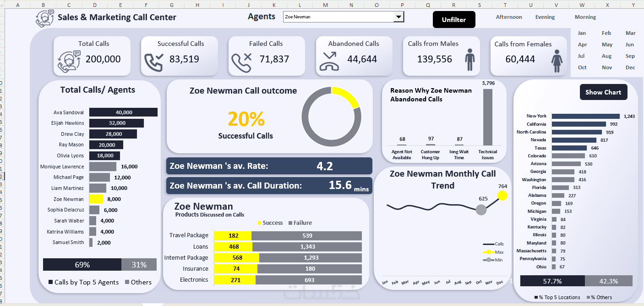Click the male figure icon

coord(470,60)
